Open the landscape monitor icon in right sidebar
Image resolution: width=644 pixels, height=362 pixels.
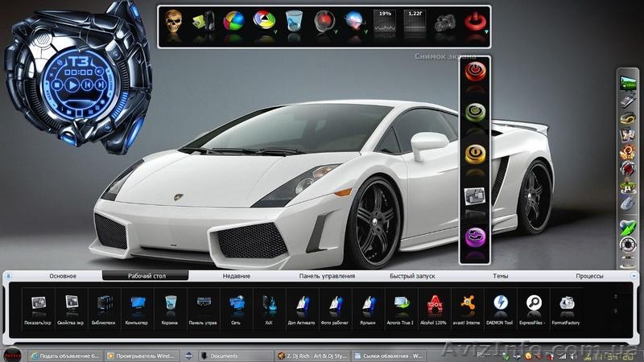pyautogui.click(x=628, y=83)
